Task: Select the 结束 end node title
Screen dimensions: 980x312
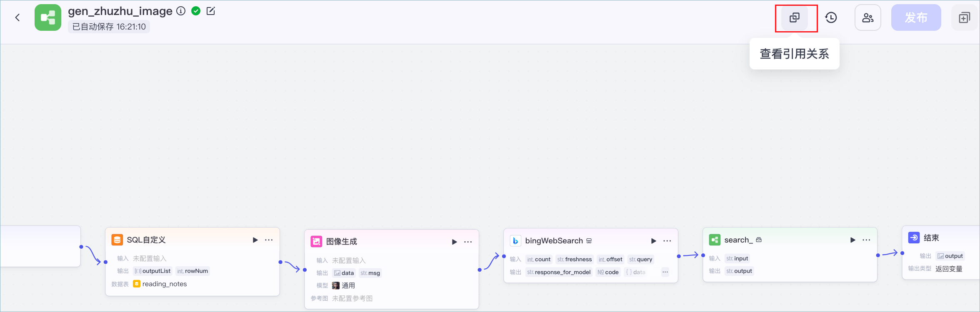Action: tap(931, 238)
